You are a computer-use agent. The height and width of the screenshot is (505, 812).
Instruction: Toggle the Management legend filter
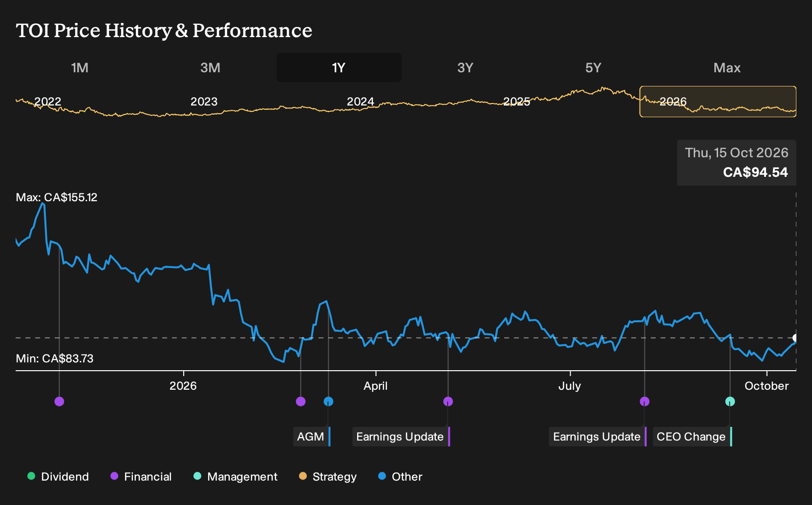(235, 477)
